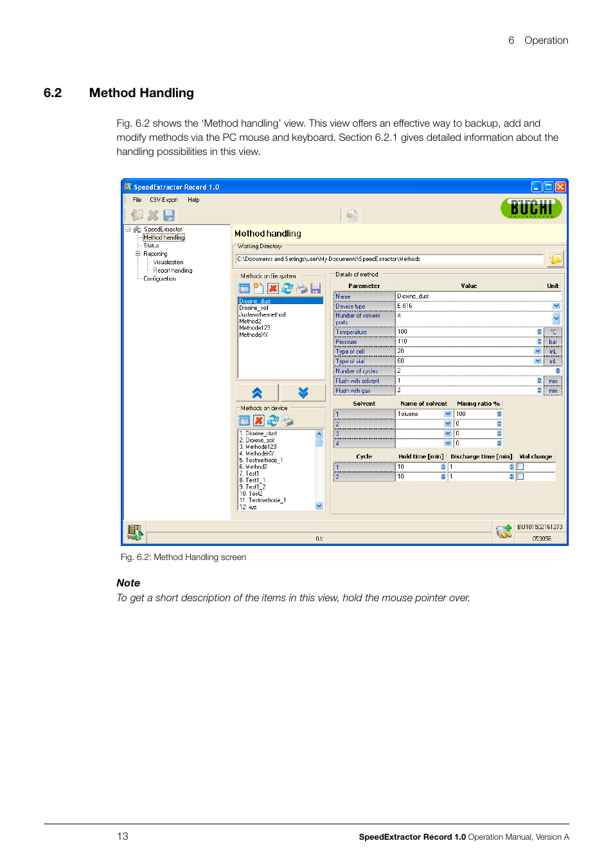Viewport: 613px width, 868px height.
Task: Click the device connection icon in status bar
Action: pos(134,532)
